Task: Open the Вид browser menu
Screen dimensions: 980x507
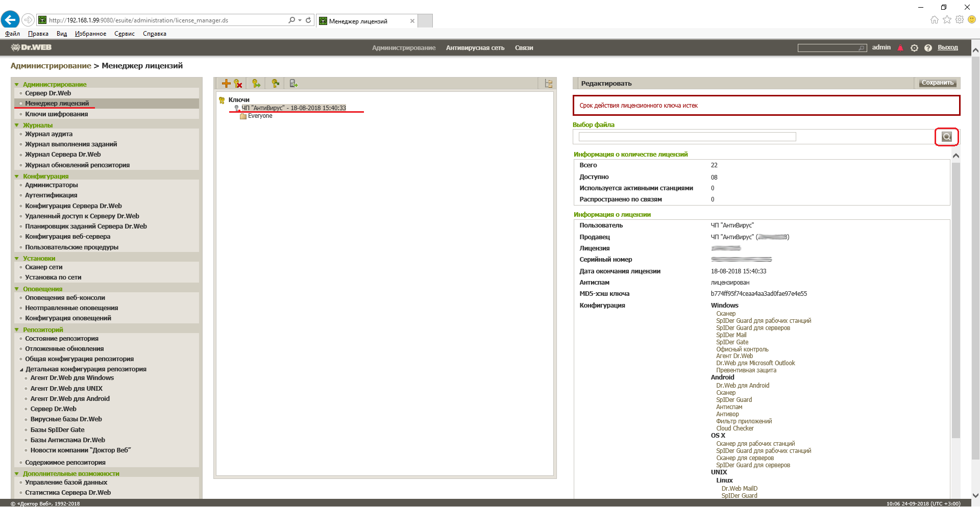Action: tap(62, 34)
